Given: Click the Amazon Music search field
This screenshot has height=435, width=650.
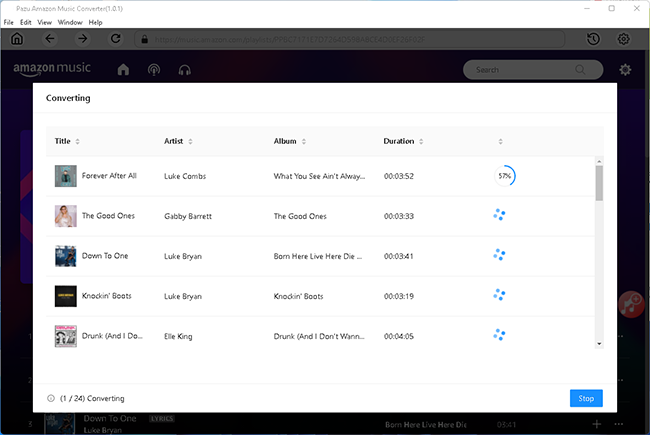Looking at the screenshot, I should click(x=533, y=70).
